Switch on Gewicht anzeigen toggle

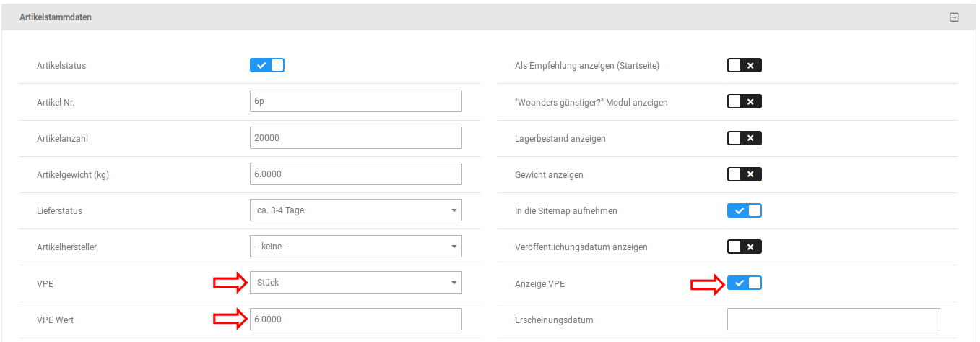click(x=744, y=174)
